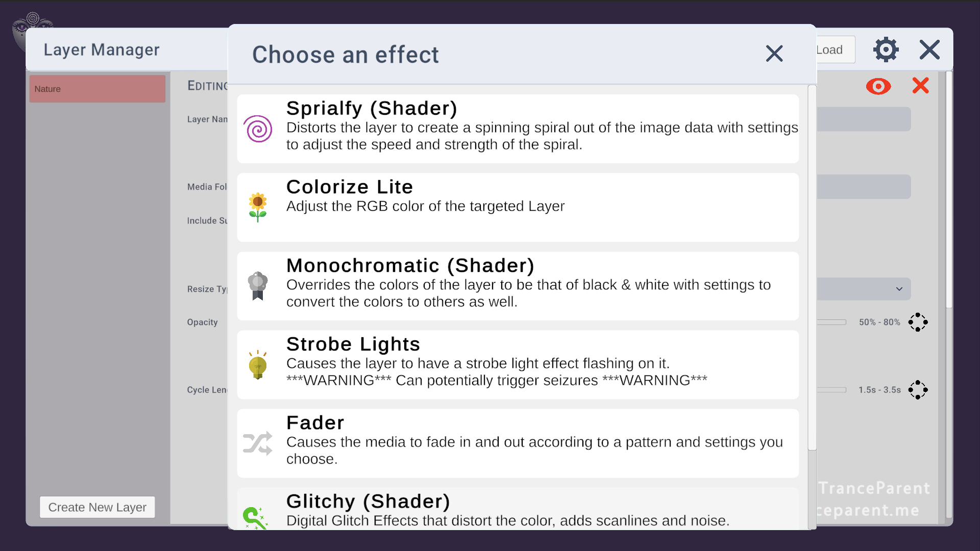Screen dimensions: 980x551
Task: Choose the Fader effect title
Action: pyautogui.click(x=315, y=422)
